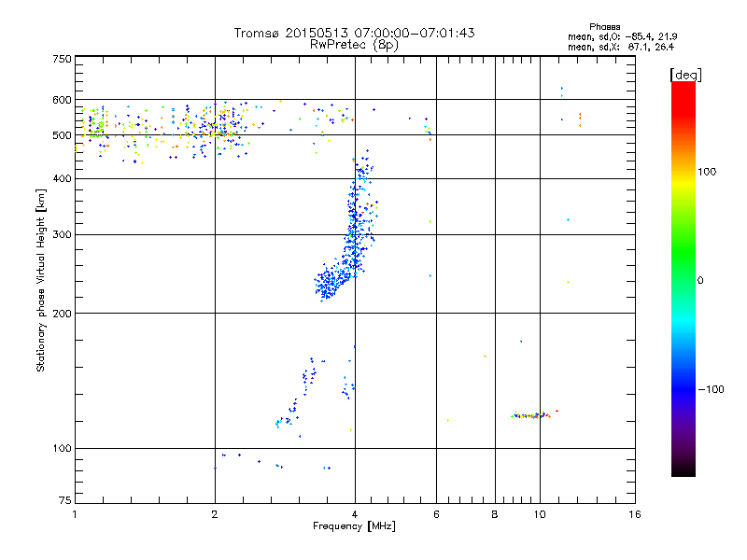Click the colorbar label '0'
747x560 pixels.
(x=699, y=280)
